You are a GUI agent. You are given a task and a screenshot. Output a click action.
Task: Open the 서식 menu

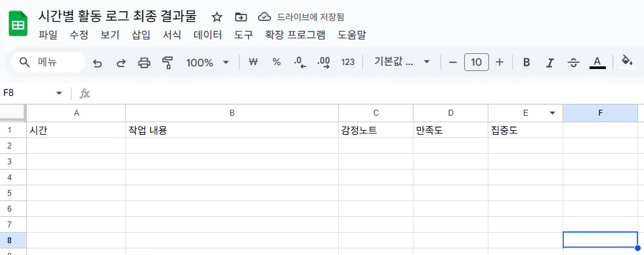[x=172, y=35]
